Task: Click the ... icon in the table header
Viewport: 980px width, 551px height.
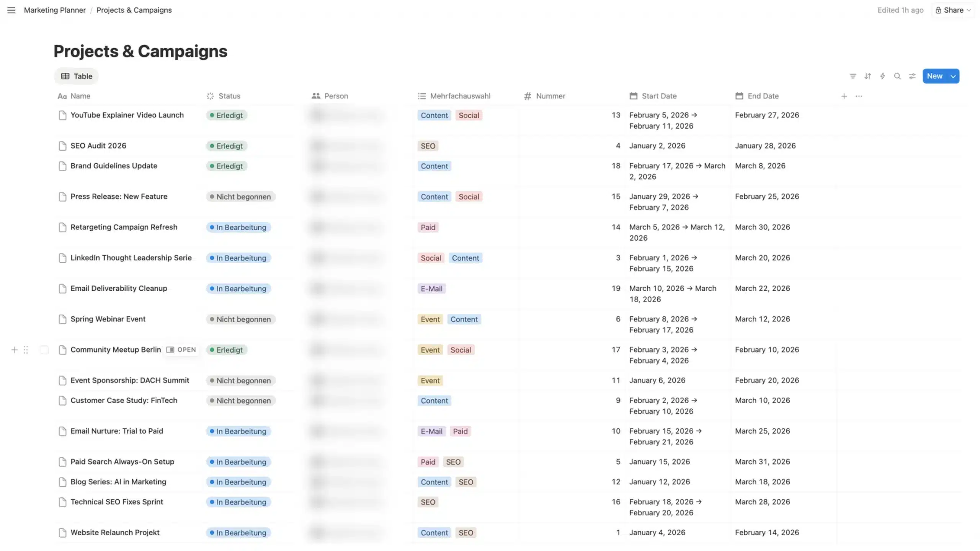Action: pos(859,96)
